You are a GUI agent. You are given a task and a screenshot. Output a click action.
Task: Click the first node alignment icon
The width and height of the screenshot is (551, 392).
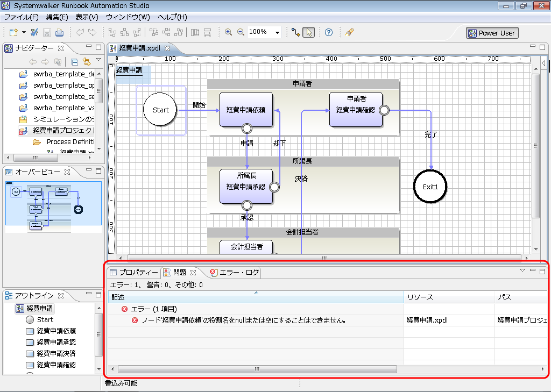pos(112,33)
